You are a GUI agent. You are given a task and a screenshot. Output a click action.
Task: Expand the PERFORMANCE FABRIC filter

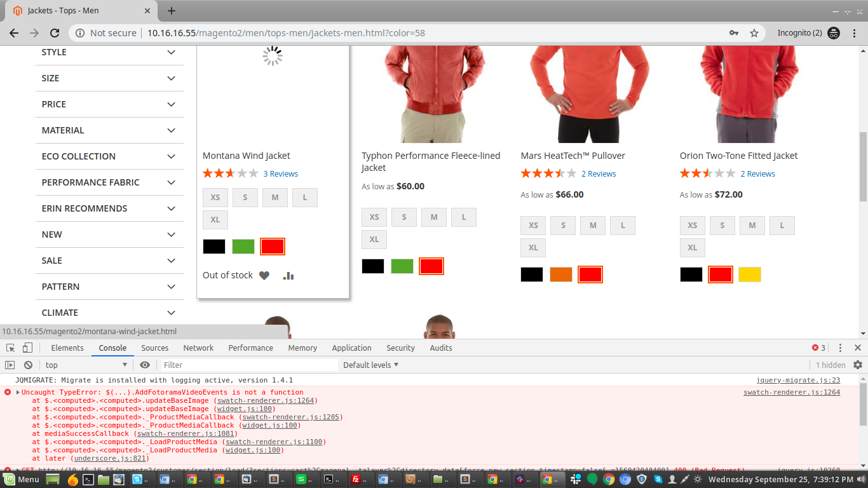109,182
